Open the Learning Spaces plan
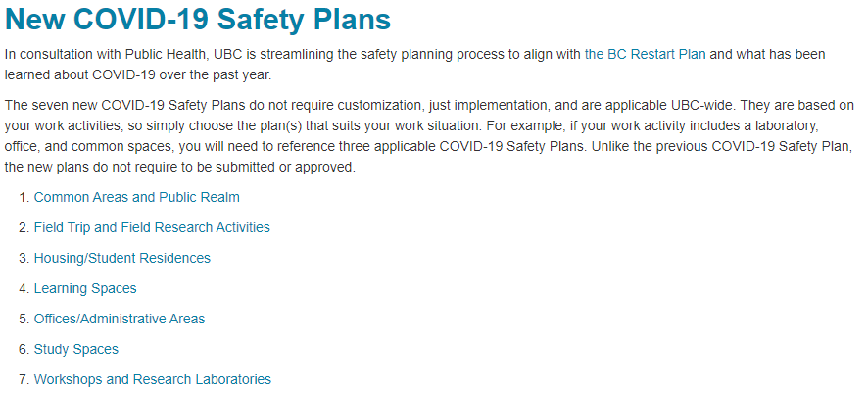 coord(85,288)
